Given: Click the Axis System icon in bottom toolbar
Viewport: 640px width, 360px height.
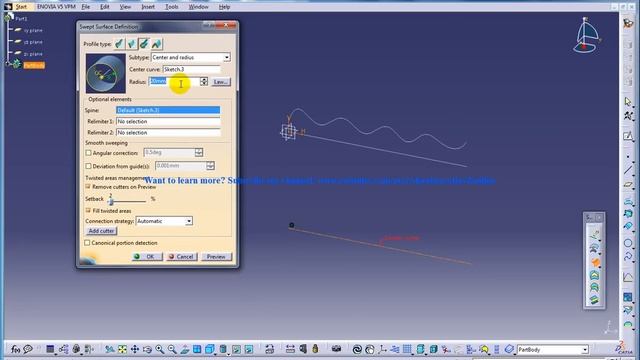Looking at the screenshot, I should point(382,349).
